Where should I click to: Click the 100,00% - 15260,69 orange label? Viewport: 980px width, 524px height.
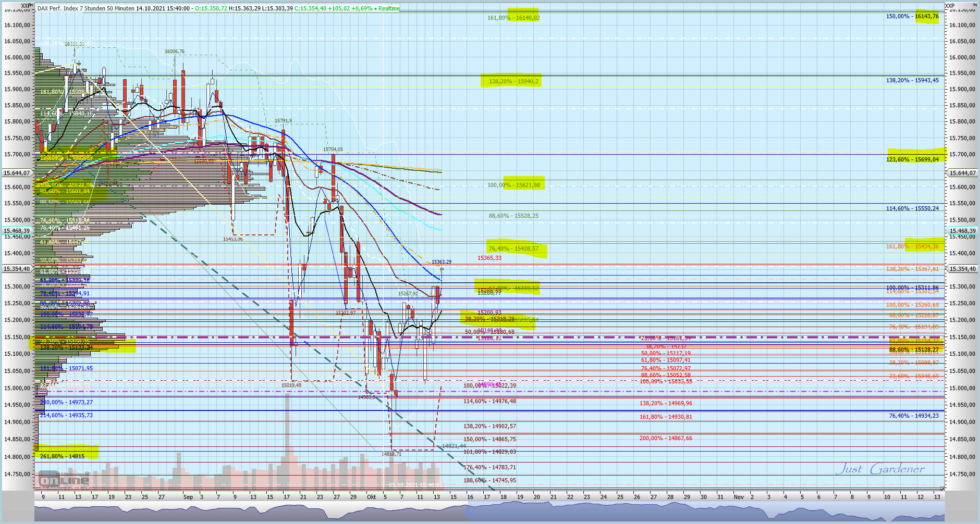[912, 305]
